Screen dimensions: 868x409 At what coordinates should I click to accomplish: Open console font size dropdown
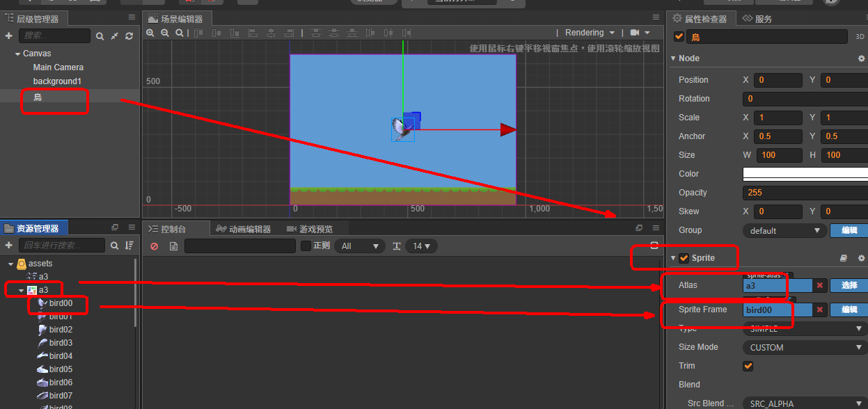tap(423, 246)
